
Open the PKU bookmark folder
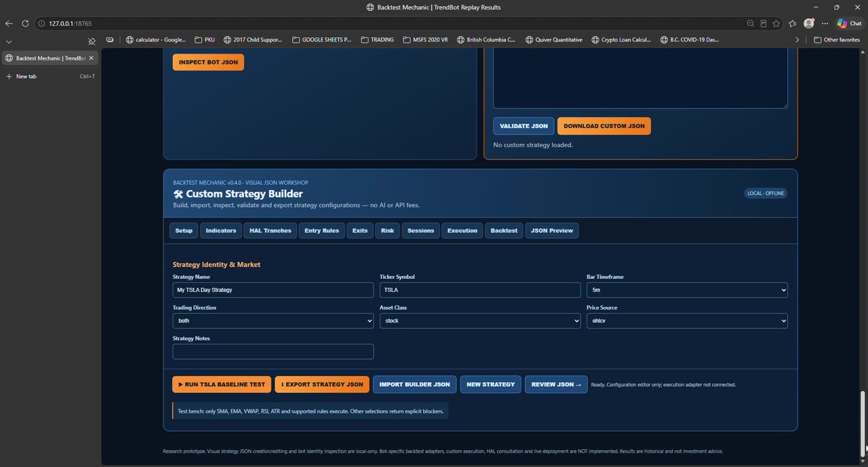click(204, 39)
